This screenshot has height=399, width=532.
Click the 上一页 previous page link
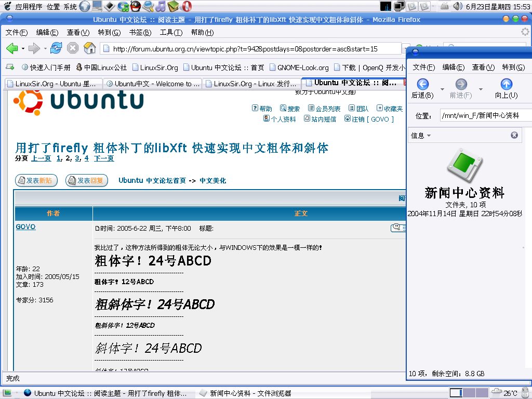point(42,158)
